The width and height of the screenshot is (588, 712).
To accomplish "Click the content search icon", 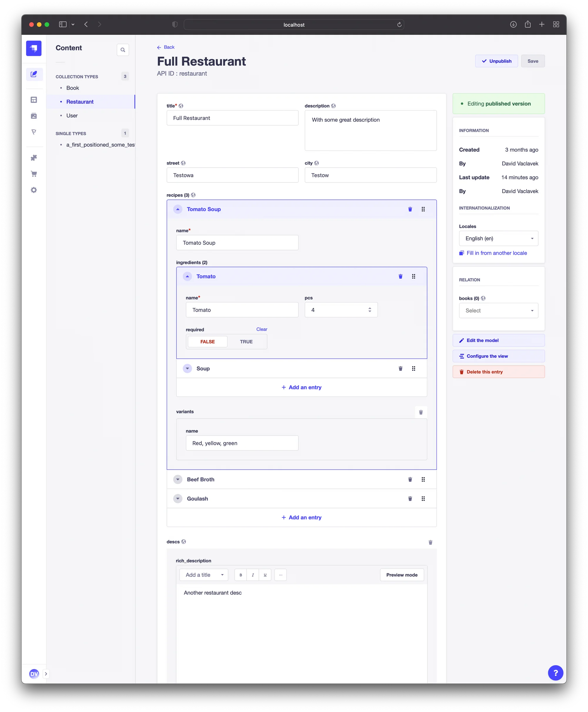I will [x=123, y=50].
